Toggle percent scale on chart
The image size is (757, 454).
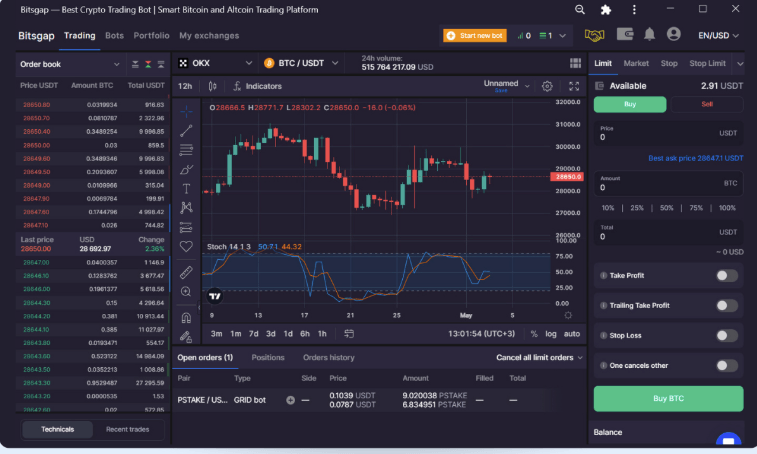click(x=534, y=334)
